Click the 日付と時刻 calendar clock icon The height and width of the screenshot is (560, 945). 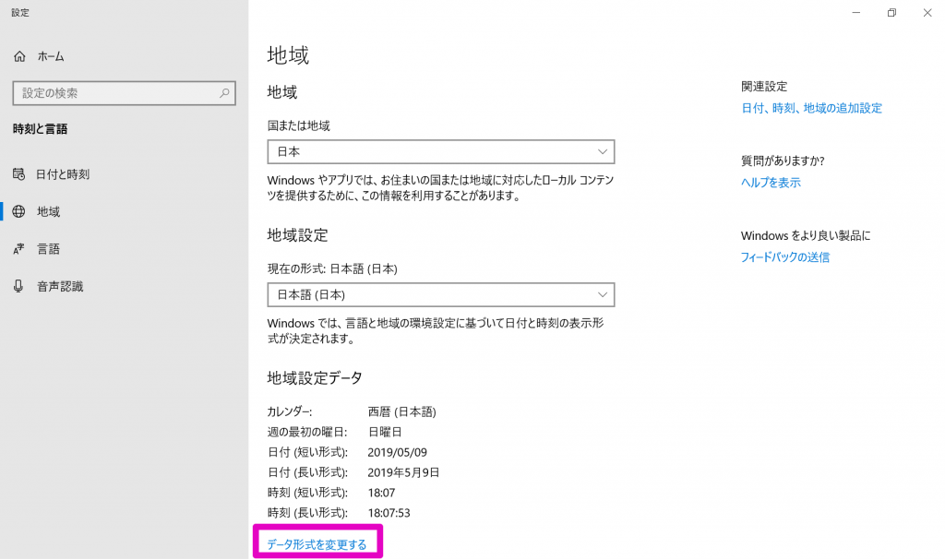point(18,174)
